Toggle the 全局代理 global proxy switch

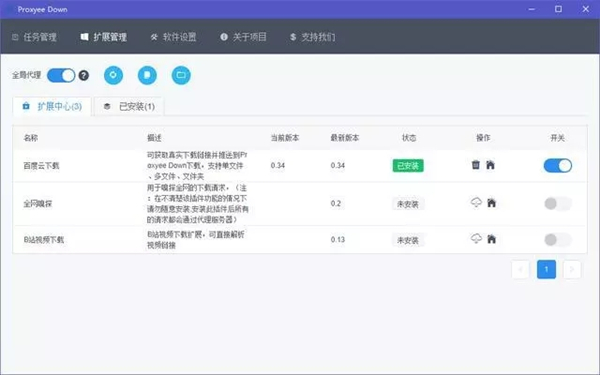pyautogui.click(x=61, y=75)
